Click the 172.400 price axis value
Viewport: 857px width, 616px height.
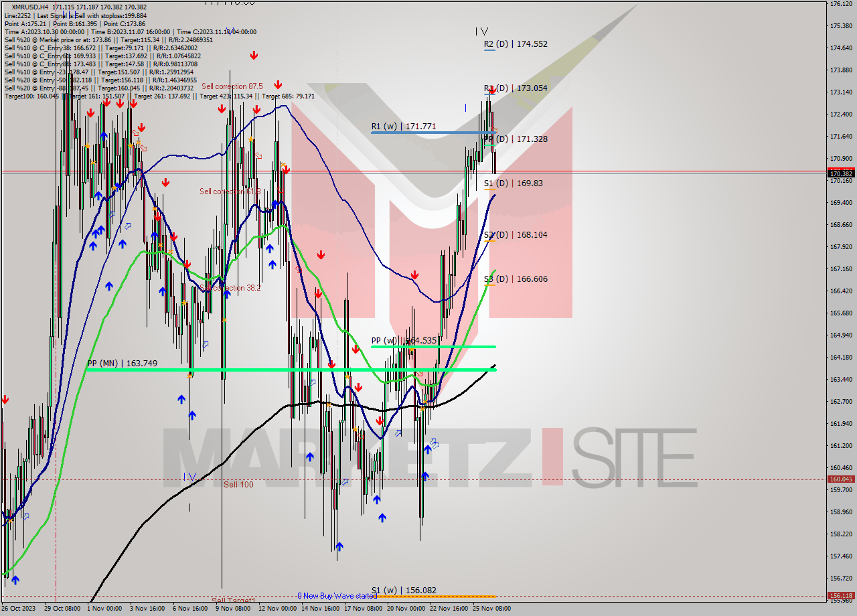click(840, 114)
